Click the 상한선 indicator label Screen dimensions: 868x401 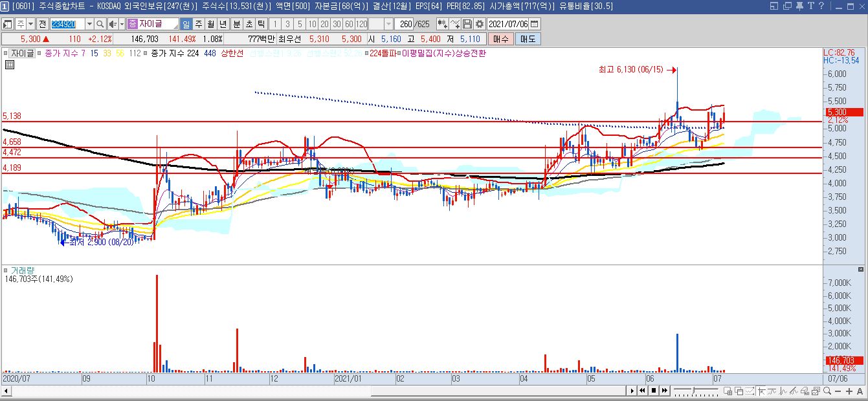pos(232,54)
